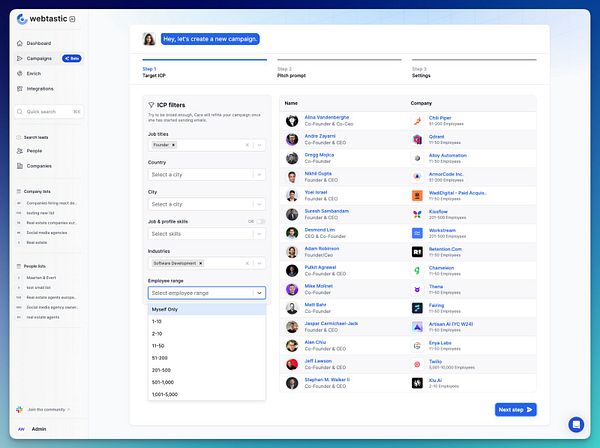The height and width of the screenshot is (448, 600).
Task: Select the Step 3 Settings tab
Action: tap(474, 69)
